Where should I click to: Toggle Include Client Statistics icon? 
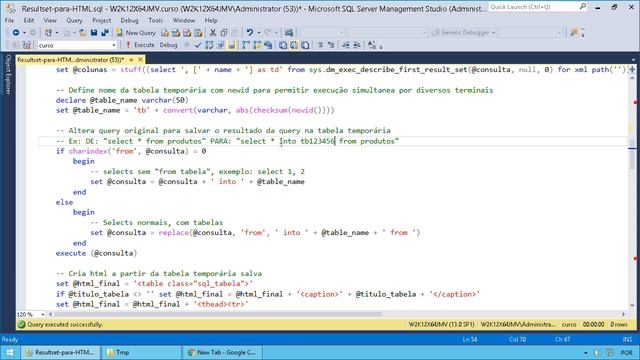pos(268,45)
